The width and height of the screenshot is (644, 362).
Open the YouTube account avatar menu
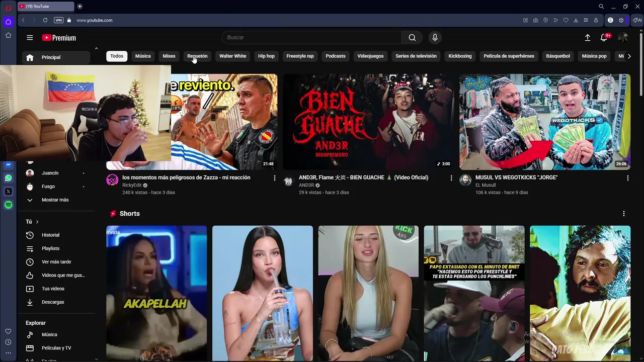(623, 38)
